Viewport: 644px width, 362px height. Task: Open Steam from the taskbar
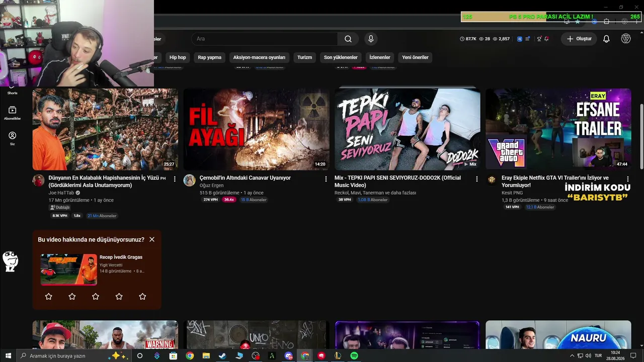point(222,356)
